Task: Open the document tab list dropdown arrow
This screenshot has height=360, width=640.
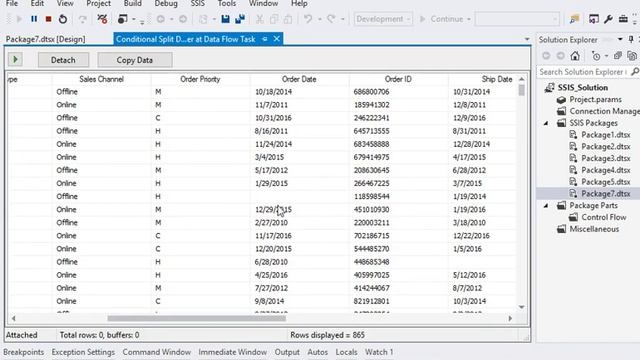Action: pyautogui.click(x=527, y=40)
